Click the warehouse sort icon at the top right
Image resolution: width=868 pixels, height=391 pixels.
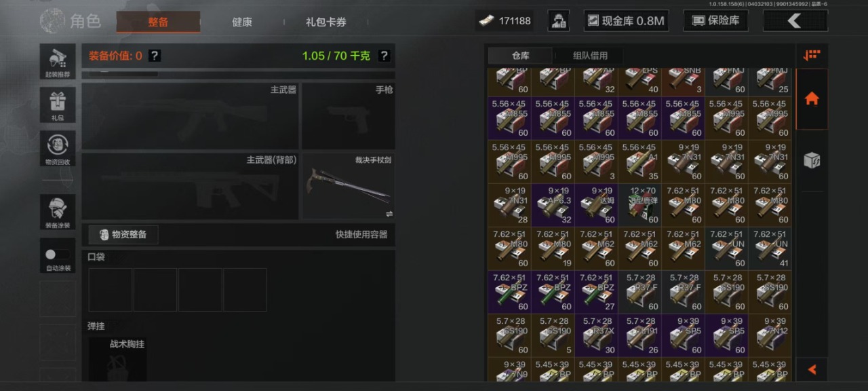pyautogui.click(x=812, y=56)
